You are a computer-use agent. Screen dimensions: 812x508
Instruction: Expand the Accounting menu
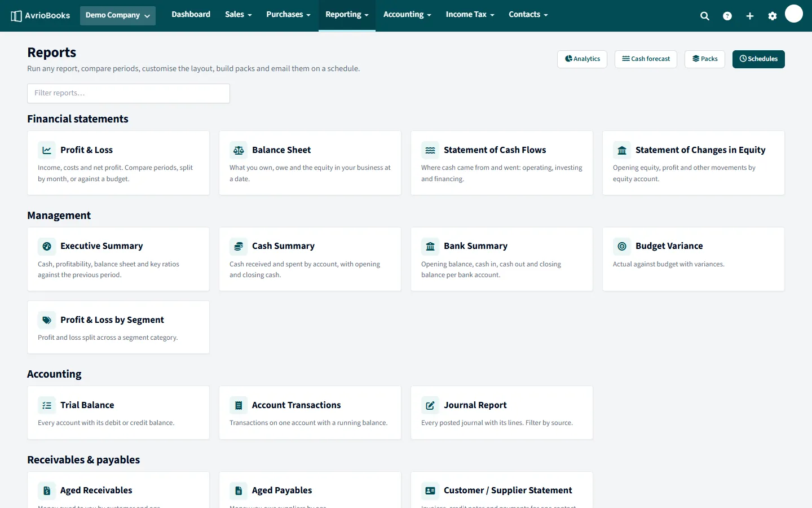pyautogui.click(x=407, y=15)
